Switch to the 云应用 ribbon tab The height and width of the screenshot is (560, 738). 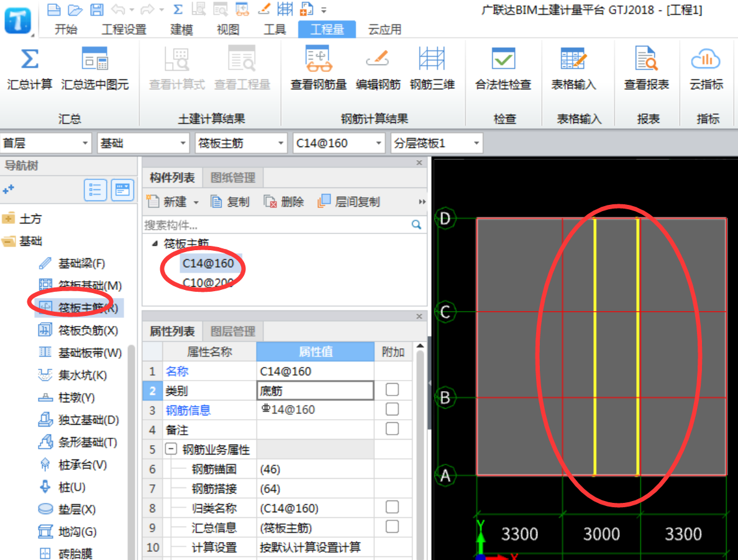pos(385,30)
